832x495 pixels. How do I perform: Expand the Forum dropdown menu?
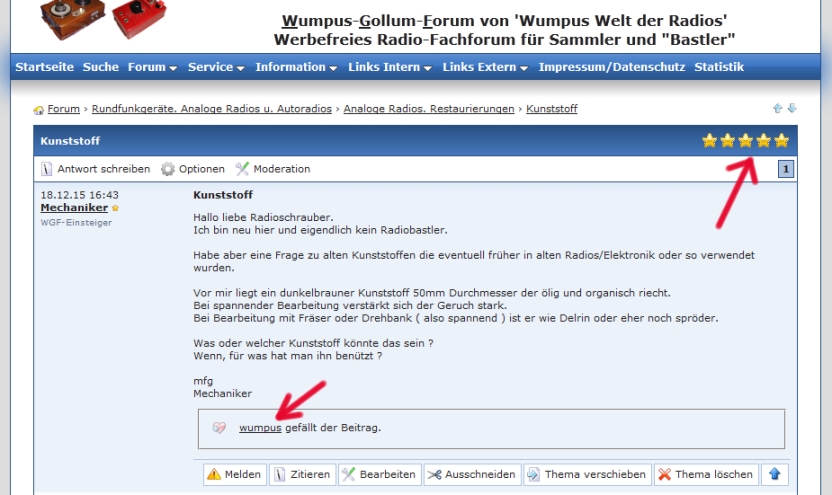[151, 67]
